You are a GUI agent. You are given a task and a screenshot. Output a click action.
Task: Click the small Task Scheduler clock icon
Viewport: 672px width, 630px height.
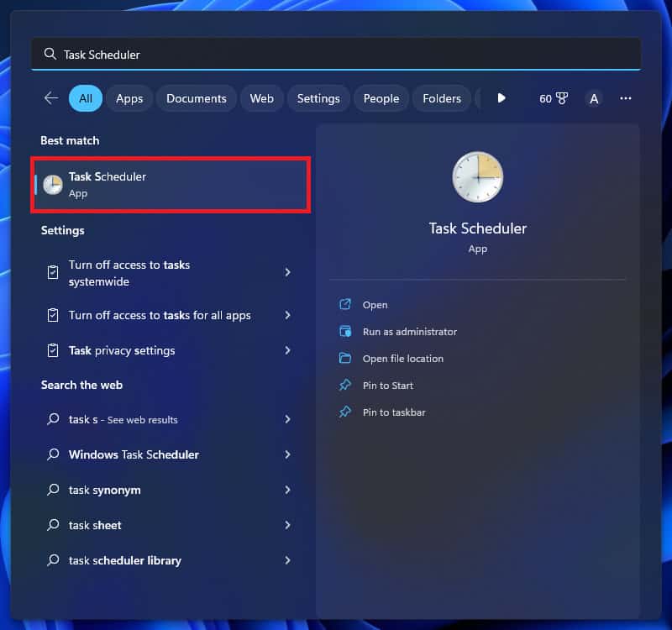tap(53, 185)
